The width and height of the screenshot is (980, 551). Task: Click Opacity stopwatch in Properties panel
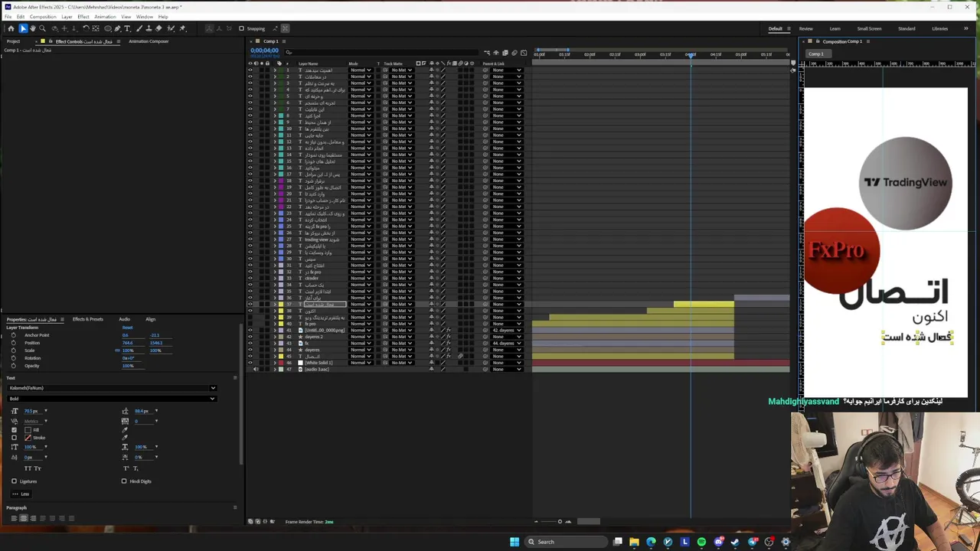click(x=13, y=366)
